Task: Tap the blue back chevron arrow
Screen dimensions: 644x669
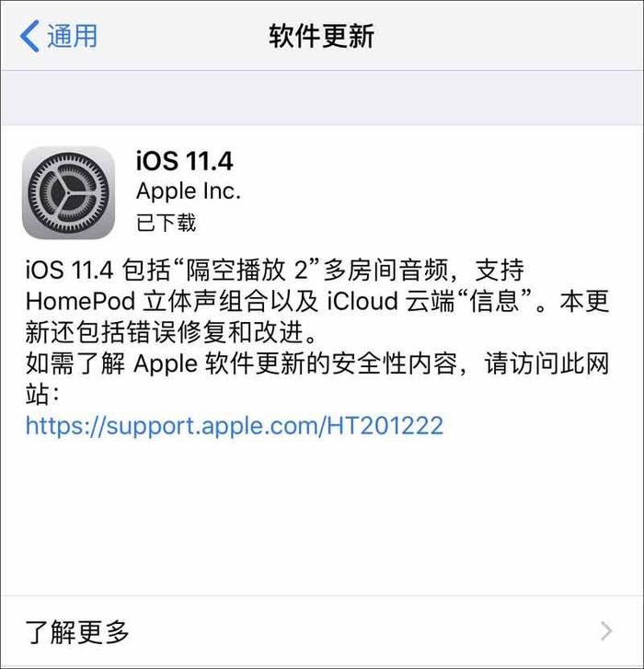Action: (29, 36)
